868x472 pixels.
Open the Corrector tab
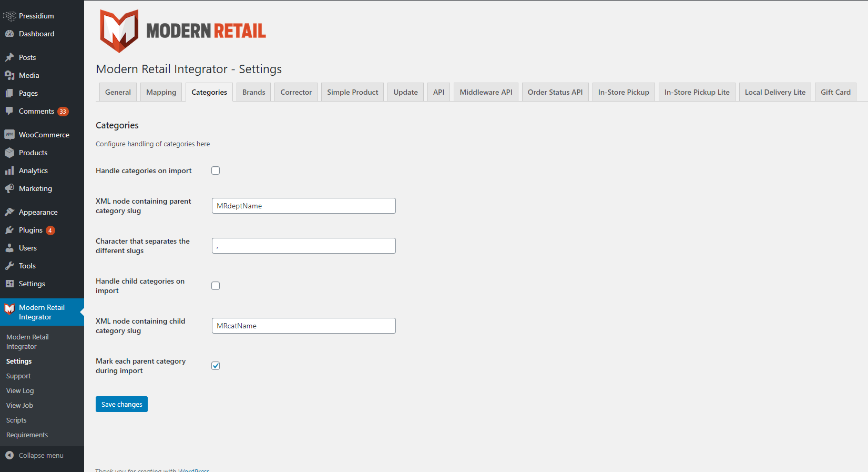click(296, 92)
